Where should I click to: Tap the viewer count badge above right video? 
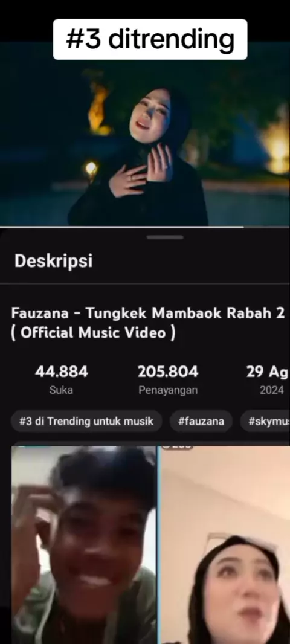pyautogui.click(x=177, y=447)
